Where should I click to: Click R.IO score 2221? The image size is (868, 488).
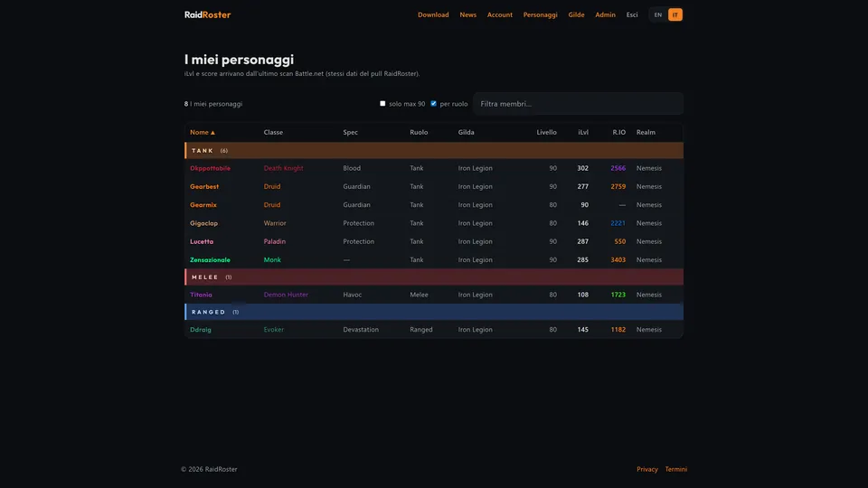618,223
